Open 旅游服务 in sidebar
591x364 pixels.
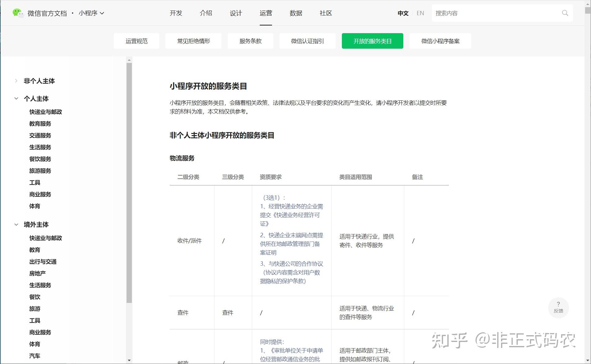click(40, 171)
